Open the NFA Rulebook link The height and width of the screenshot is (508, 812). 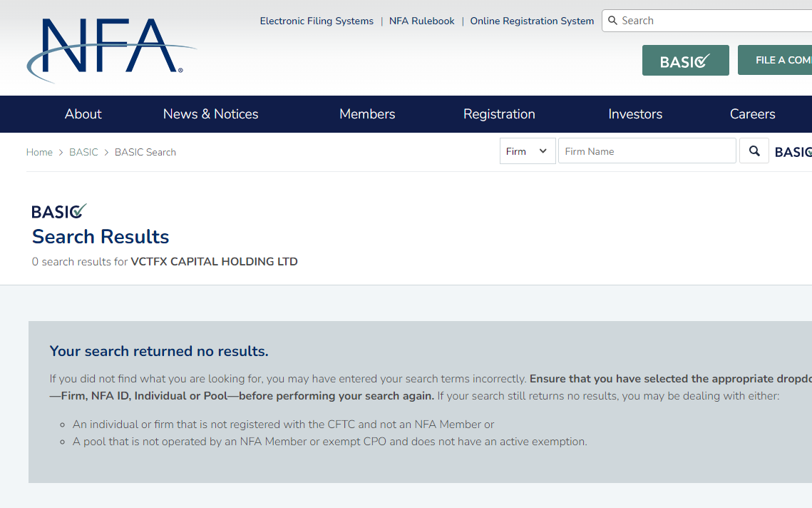click(x=421, y=21)
